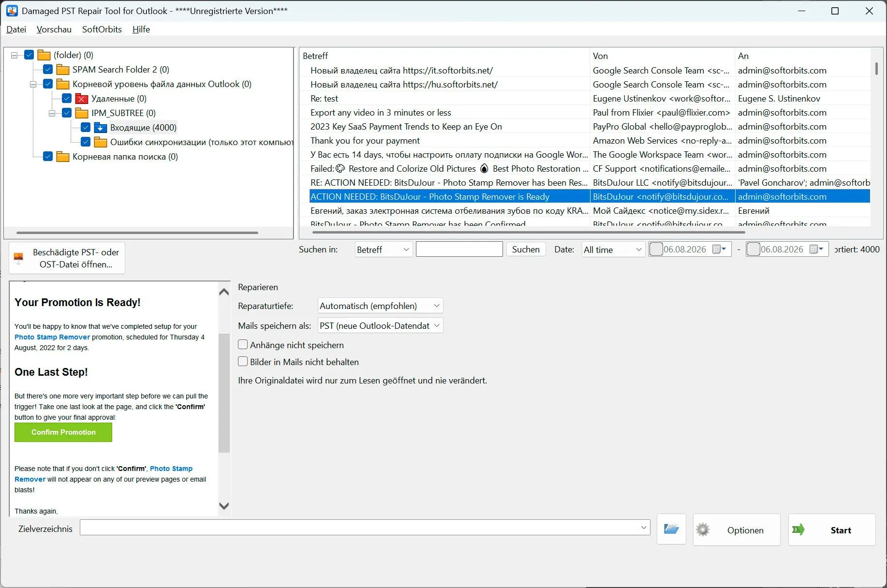Open the Mails speichern als dropdown

coord(380,326)
